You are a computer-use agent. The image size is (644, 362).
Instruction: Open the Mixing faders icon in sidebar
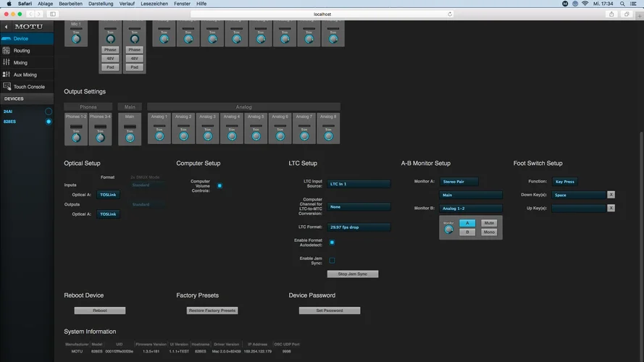coord(7,62)
